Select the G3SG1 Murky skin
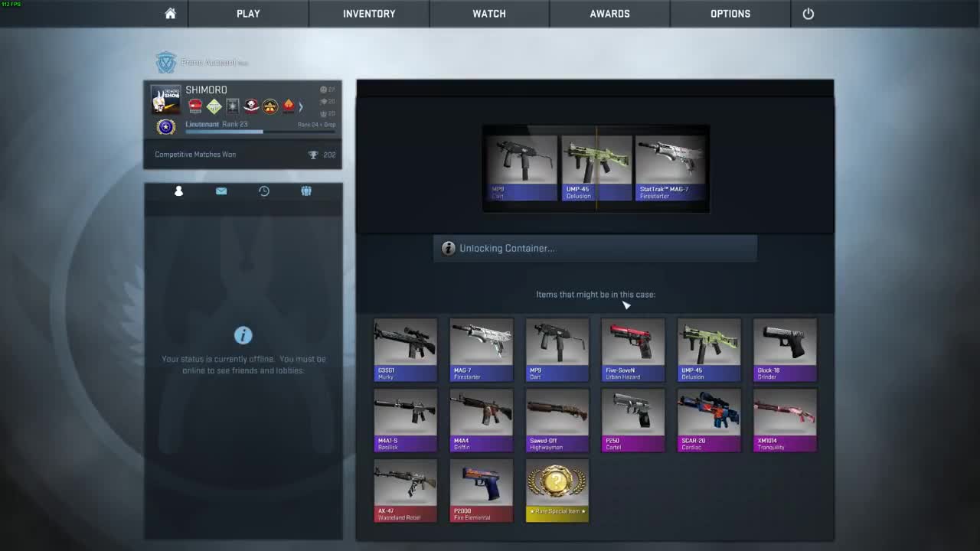This screenshot has height=551, width=980. 406,350
